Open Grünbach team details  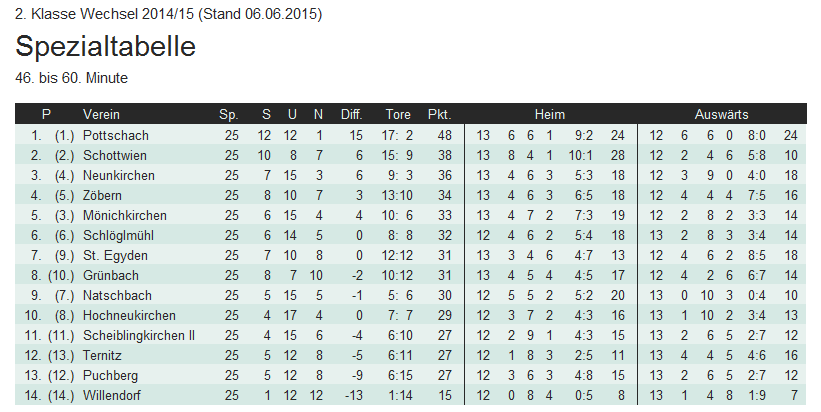(111, 275)
